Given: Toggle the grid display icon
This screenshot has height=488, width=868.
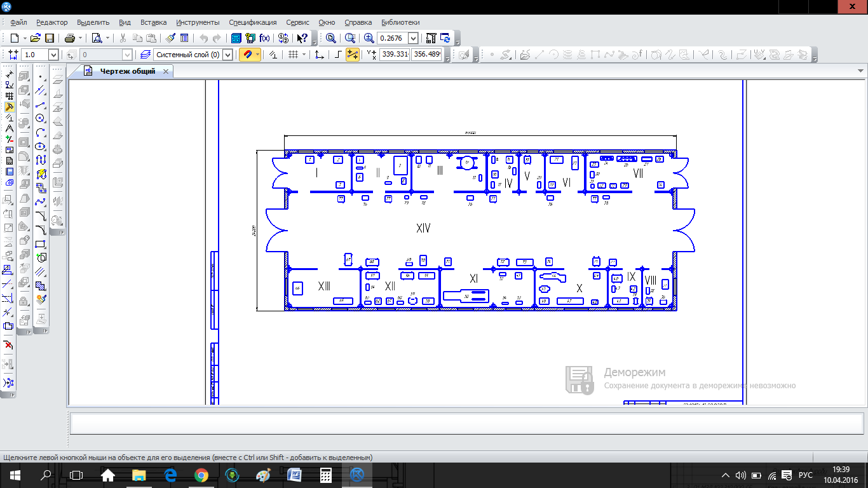Looking at the screenshot, I should click(293, 55).
